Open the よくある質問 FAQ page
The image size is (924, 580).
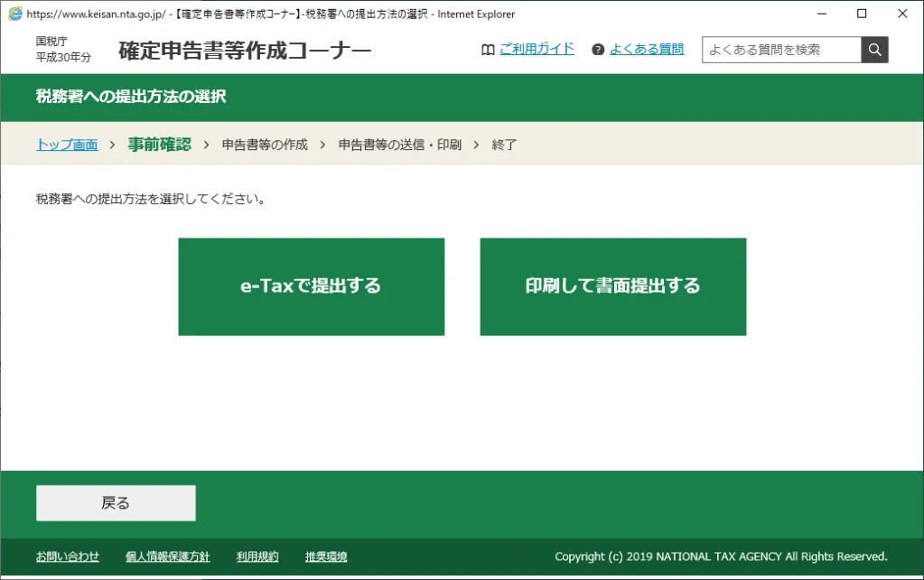point(649,50)
